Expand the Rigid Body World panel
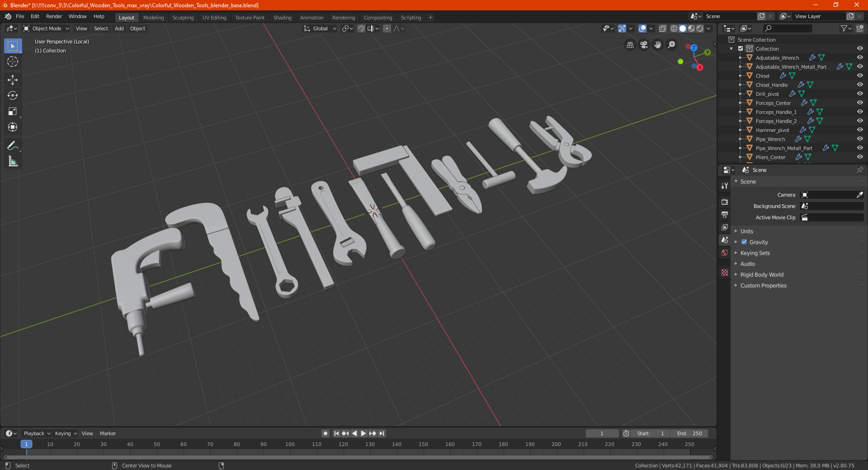The height and width of the screenshot is (470, 868). click(762, 275)
